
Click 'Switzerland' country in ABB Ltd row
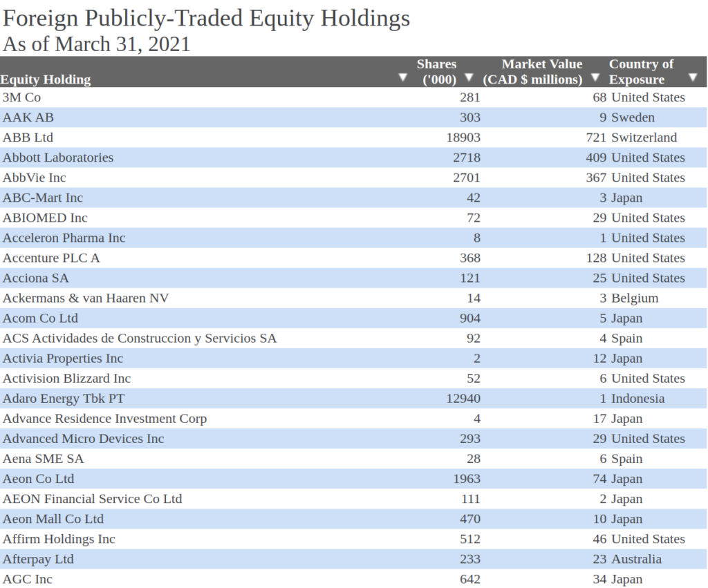pos(644,137)
